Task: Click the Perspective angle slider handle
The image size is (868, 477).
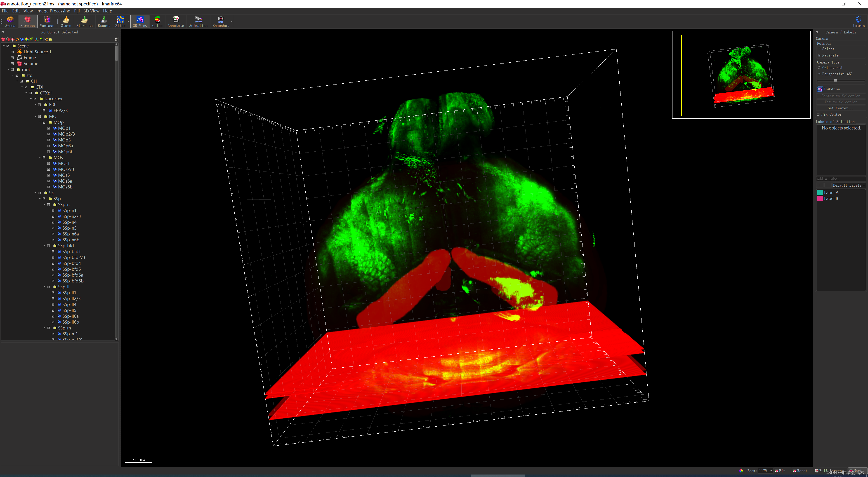Action: [835, 80]
